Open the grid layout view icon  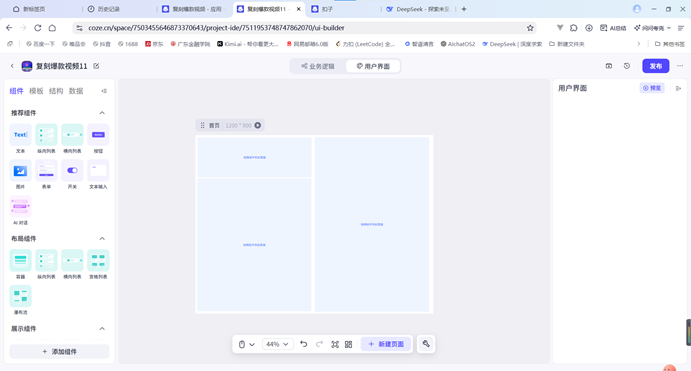(349, 344)
